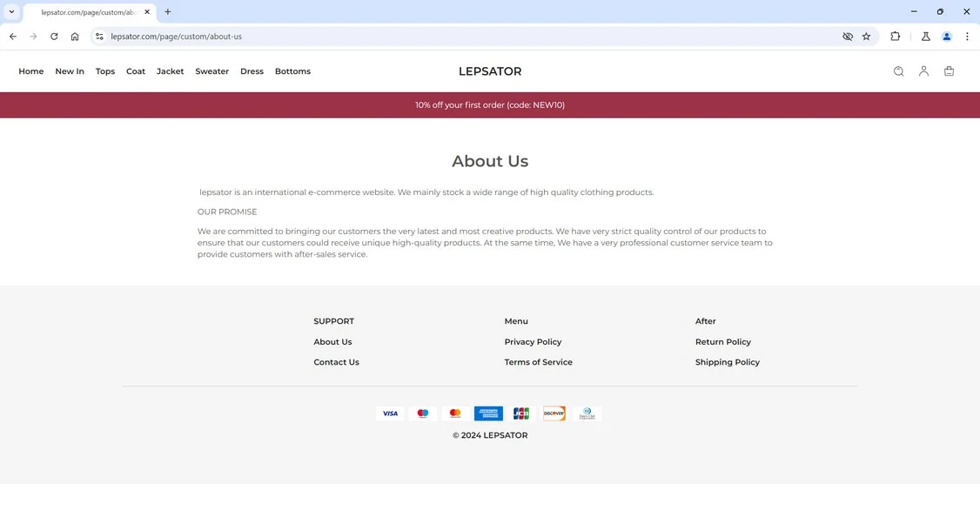Open the Dress category
Image resolution: width=980 pixels, height=524 pixels.
252,71
